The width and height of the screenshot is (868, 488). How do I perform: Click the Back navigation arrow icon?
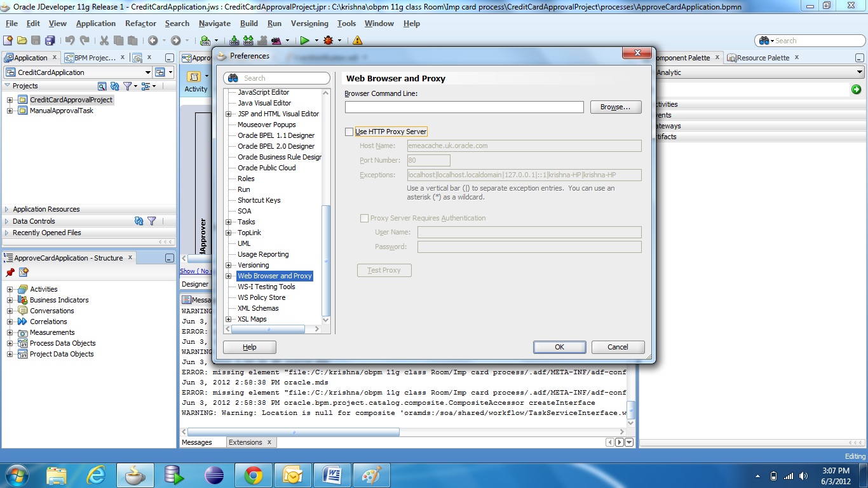coord(153,40)
